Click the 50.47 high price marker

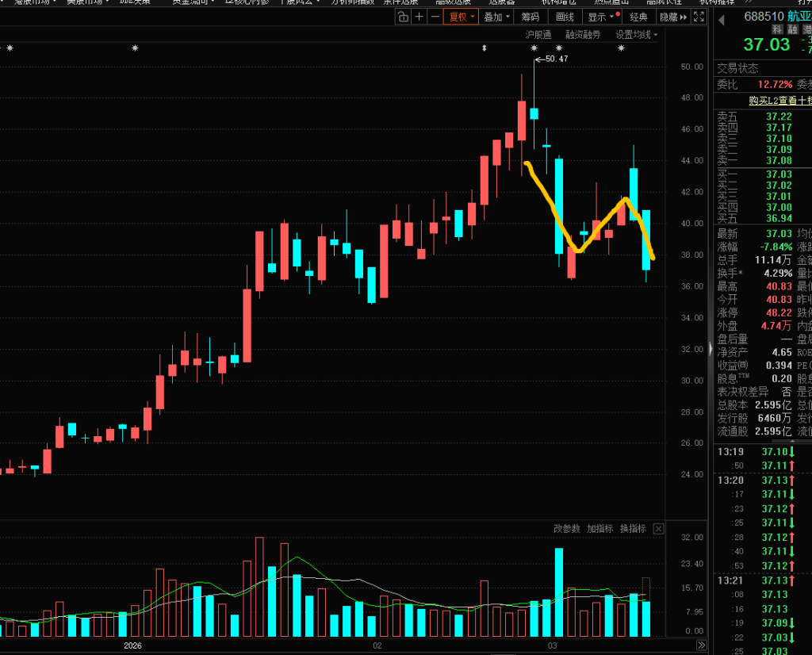click(557, 59)
